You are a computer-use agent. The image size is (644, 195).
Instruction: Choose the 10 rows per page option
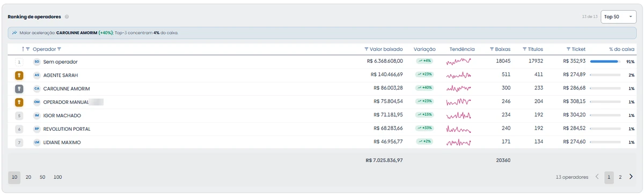tap(14, 177)
